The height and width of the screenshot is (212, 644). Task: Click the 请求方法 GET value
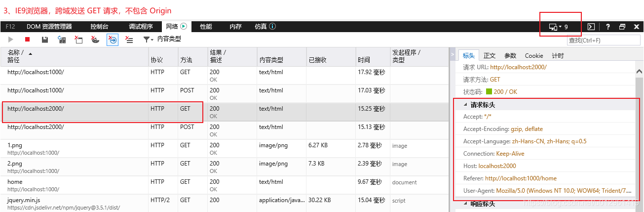click(495, 80)
